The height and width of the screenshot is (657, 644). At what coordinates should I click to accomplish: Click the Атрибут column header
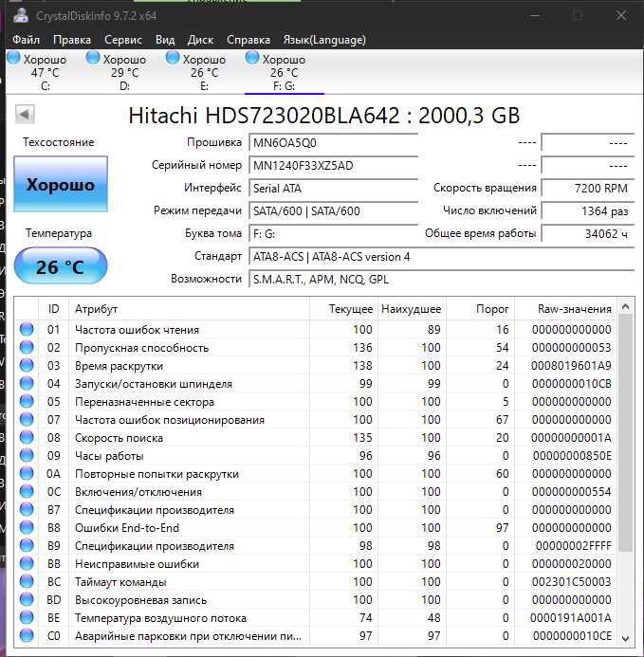(189, 309)
